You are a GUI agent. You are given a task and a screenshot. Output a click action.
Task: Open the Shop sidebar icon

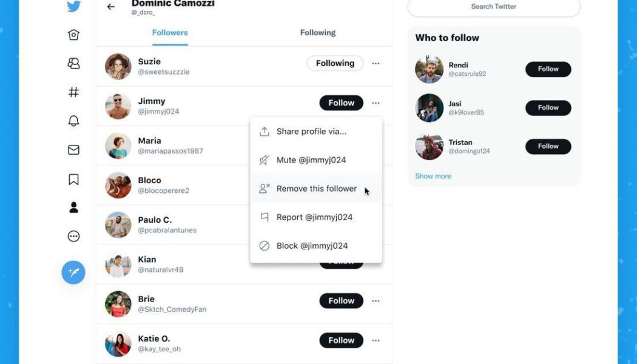(x=73, y=35)
